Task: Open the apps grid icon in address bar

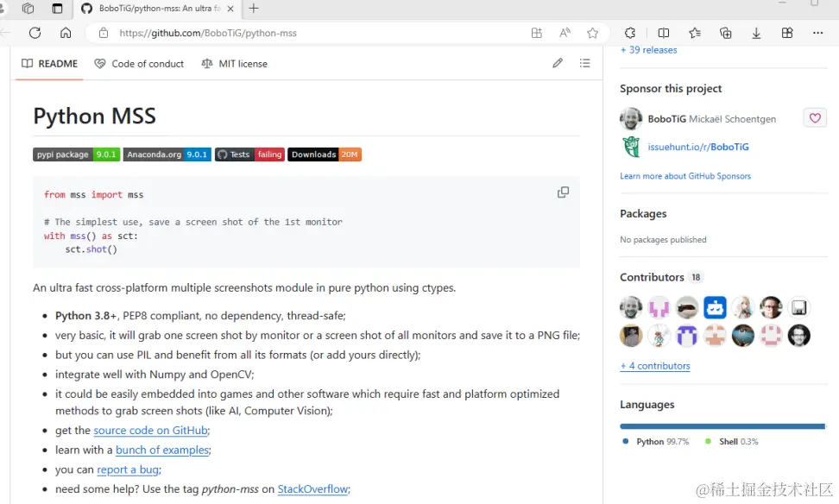Action: (x=537, y=33)
